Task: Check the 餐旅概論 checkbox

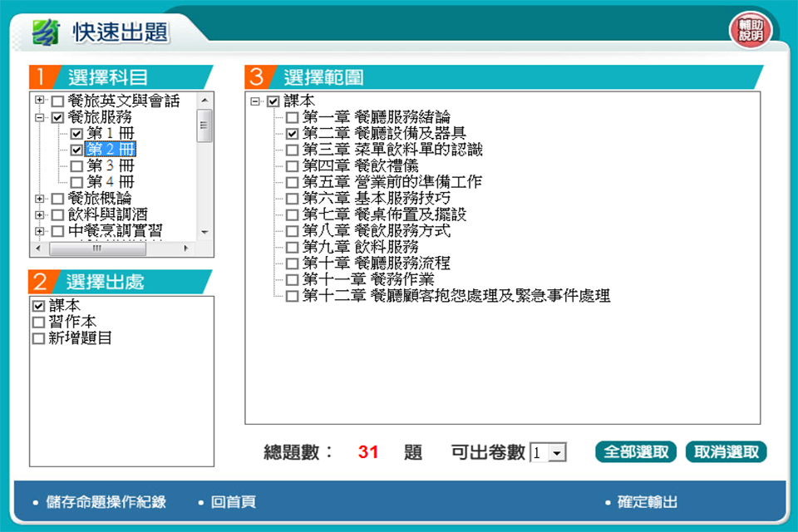Action: [x=57, y=199]
